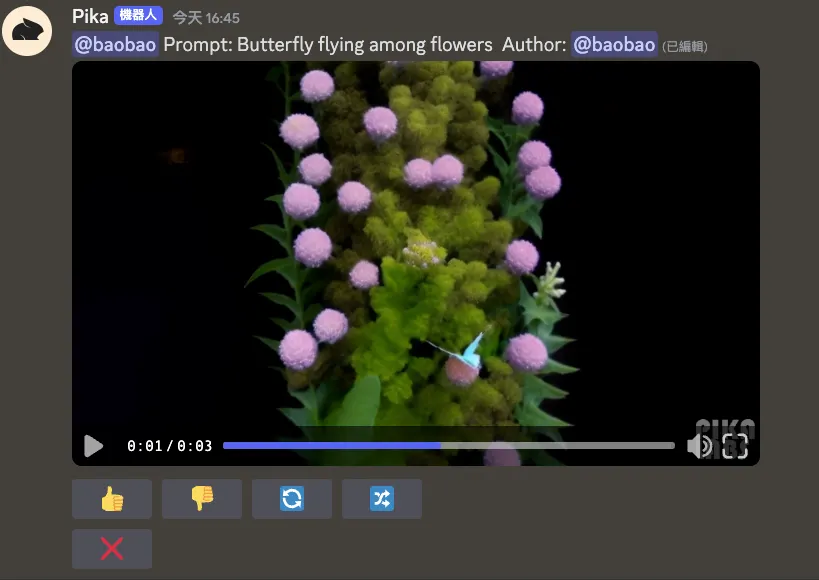Click the shuffle remix button
Screen dimensions: 819x580
(382, 499)
